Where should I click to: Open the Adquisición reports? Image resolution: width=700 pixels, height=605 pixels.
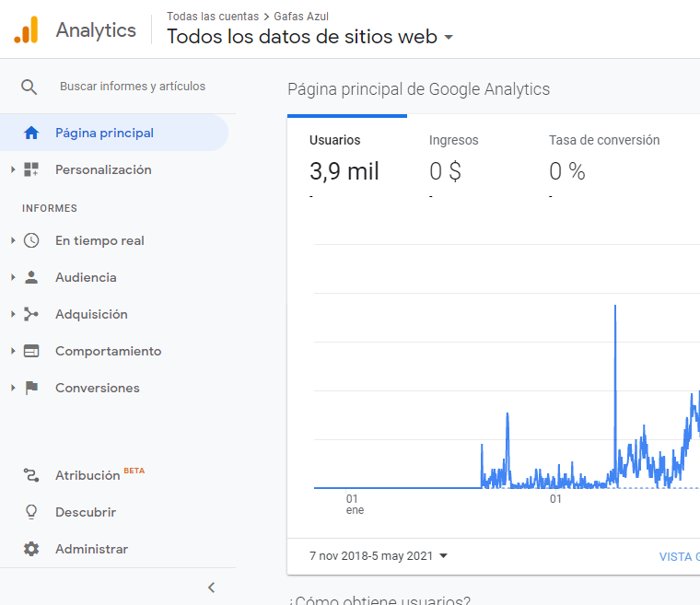coord(91,314)
